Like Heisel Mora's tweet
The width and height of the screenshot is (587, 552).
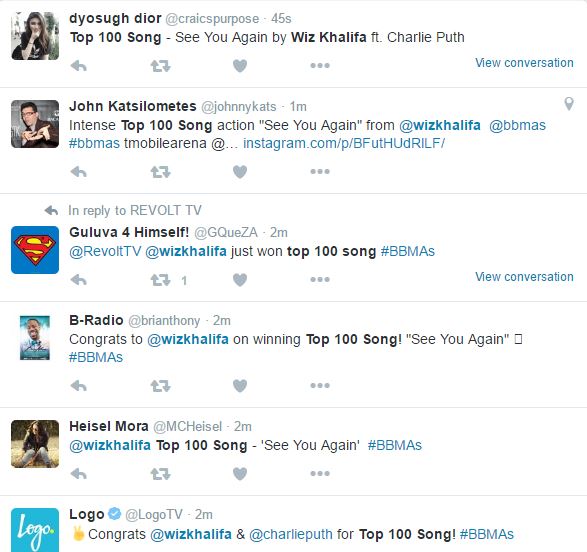tap(240, 474)
